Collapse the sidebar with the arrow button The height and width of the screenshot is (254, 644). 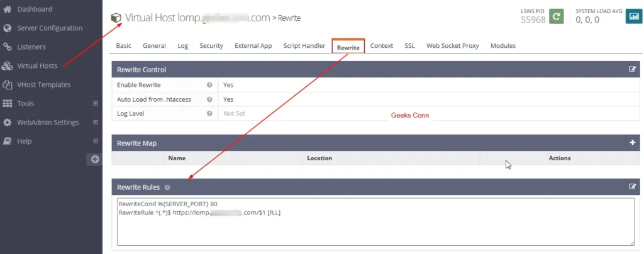(x=95, y=159)
